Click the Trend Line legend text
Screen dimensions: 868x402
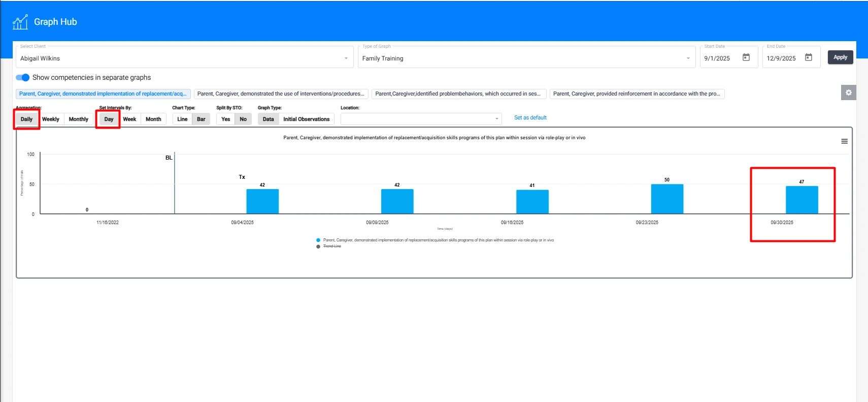332,246
